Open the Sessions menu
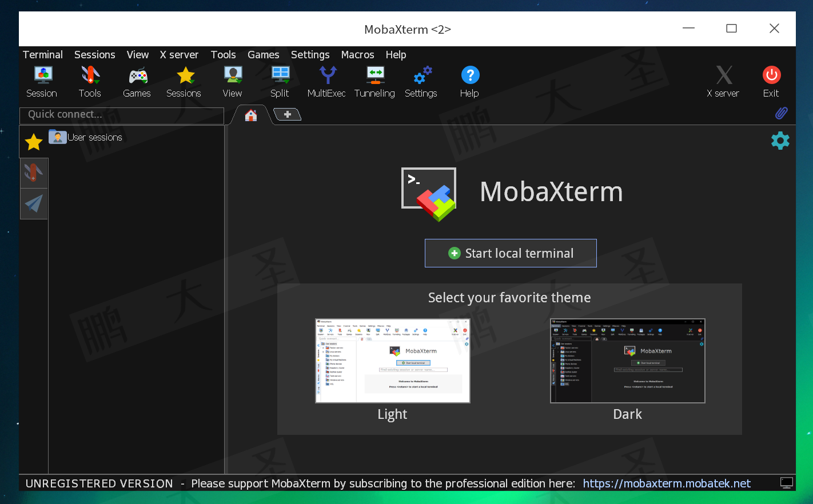The image size is (813, 504). pyautogui.click(x=95, y=55)
